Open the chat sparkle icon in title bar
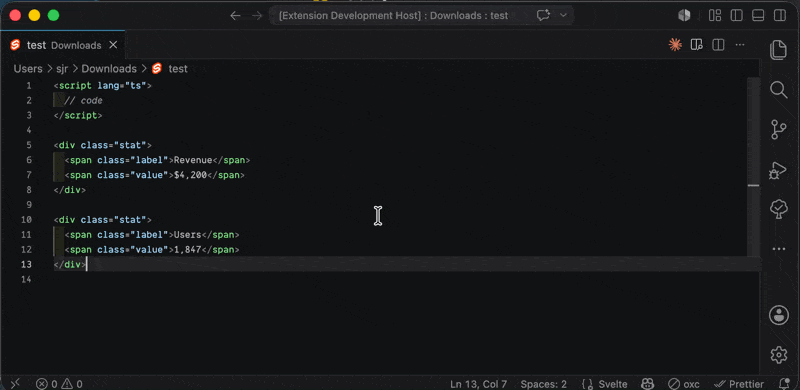The height and width of the screenshot is (390, 800). tap(543, 15)
